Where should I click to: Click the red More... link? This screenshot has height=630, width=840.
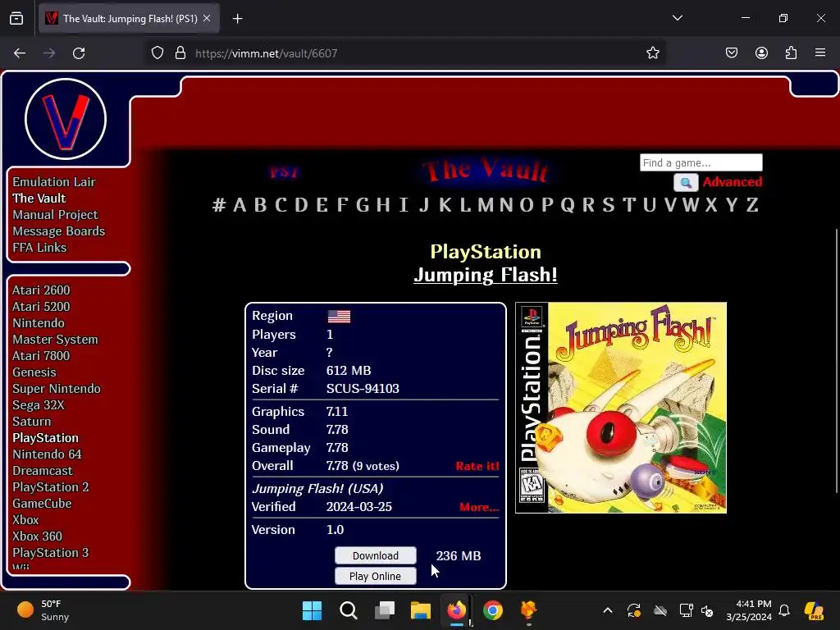(479, 507)
